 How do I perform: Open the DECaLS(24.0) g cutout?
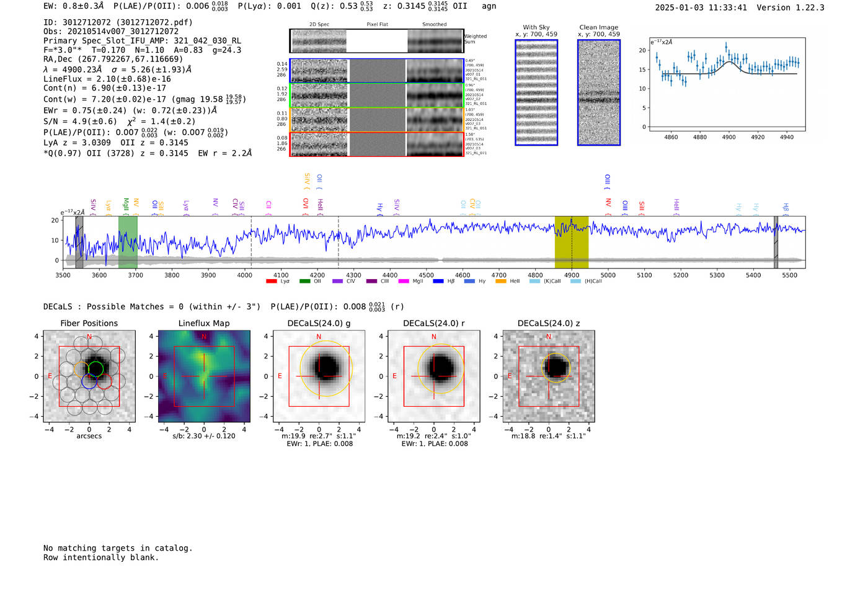tap(319, 376)
